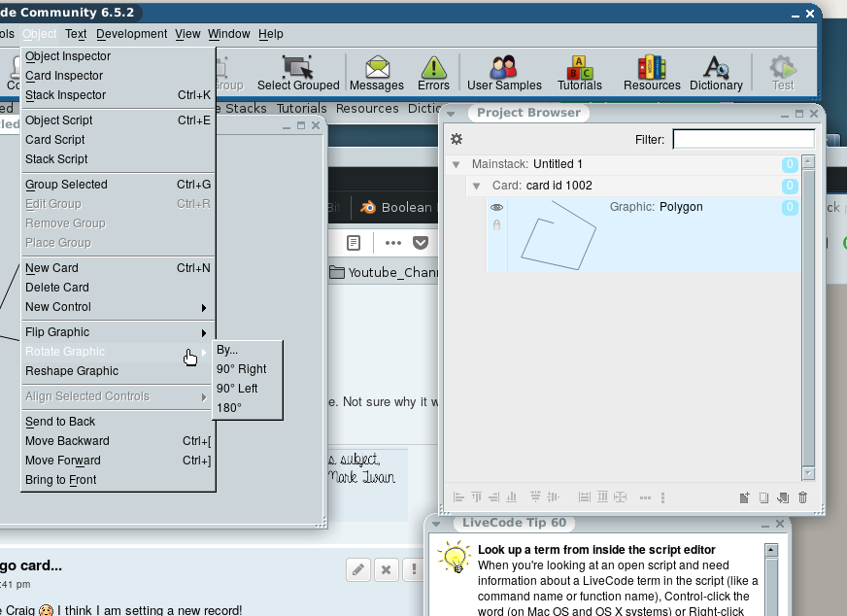Image resolution: width=847 pixels, height=616 pixels.
Task: Click equalize heights icon in Project Browser
Action: pyautogui.click(x=602, y=497)
